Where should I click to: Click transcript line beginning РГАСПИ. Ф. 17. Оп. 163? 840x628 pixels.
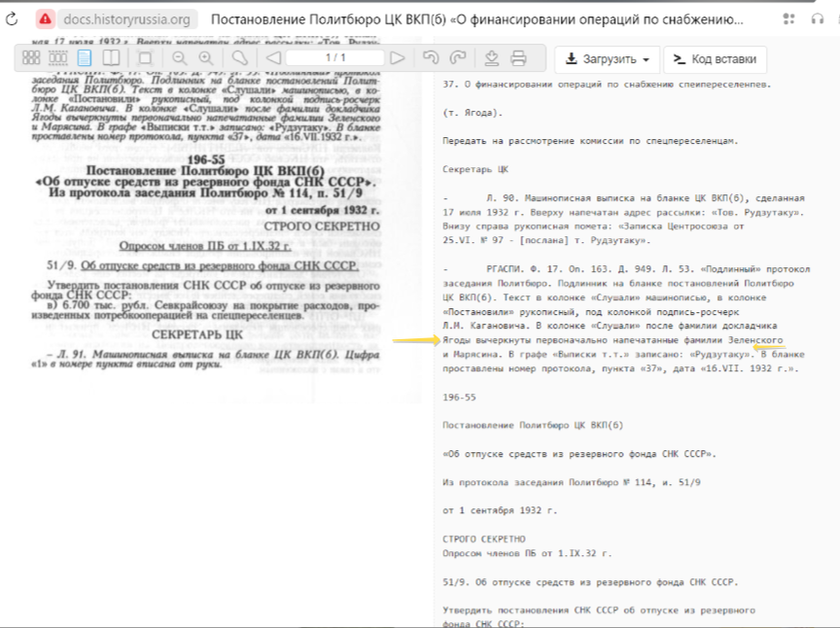(626, 269)
